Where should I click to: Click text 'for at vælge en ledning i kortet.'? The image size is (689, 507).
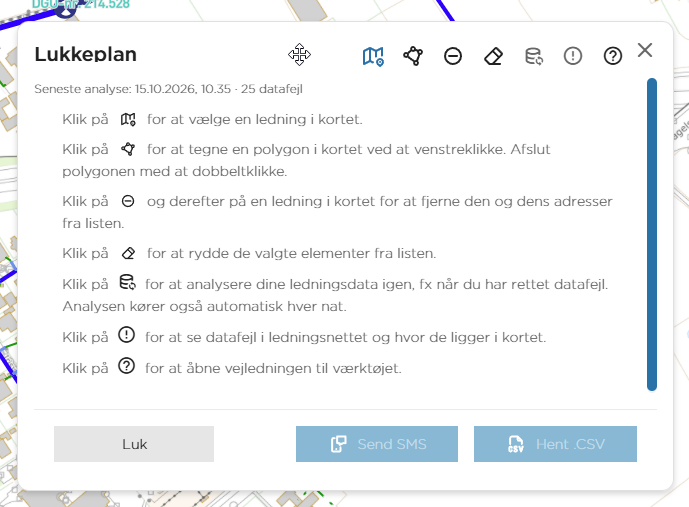click(255, 120)
